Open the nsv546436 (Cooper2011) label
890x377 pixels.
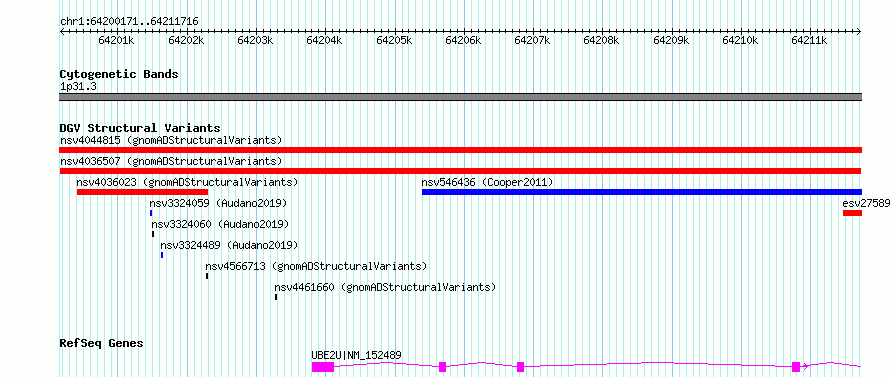click(487, 182)
